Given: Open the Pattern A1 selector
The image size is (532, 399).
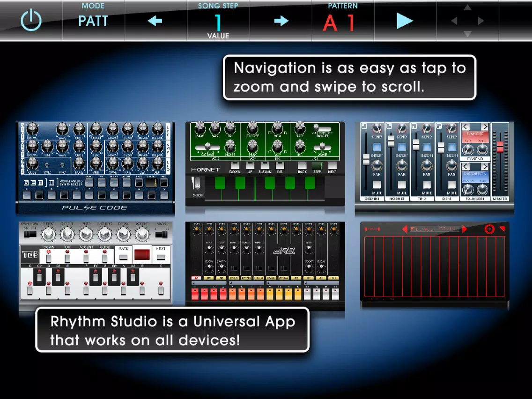Looking at the screenshot, I should [x=339, y=23].
